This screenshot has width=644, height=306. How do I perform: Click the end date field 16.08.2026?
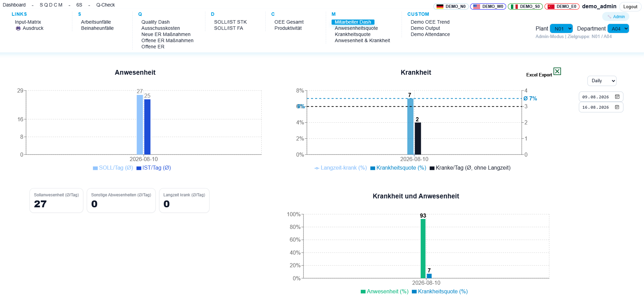tap(601, 107)
